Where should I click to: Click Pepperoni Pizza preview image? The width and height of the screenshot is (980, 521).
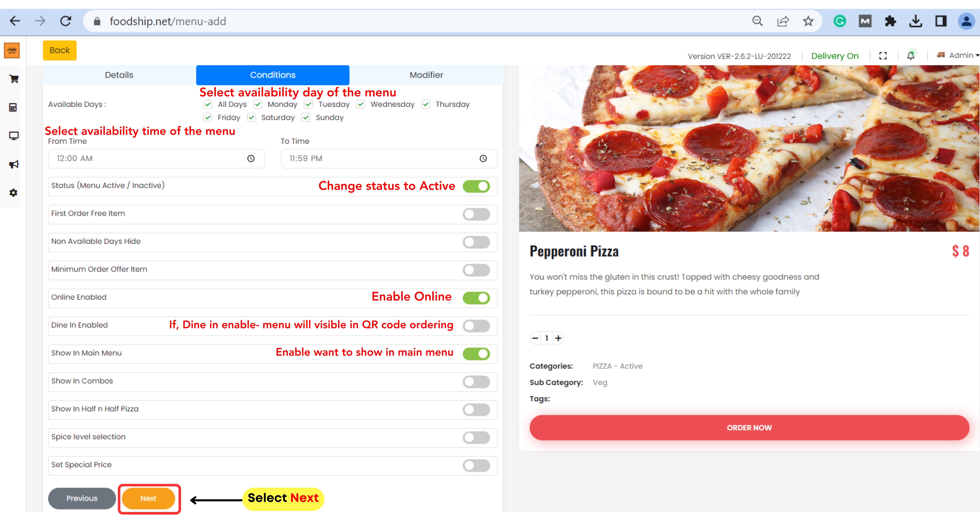(749, 148)
